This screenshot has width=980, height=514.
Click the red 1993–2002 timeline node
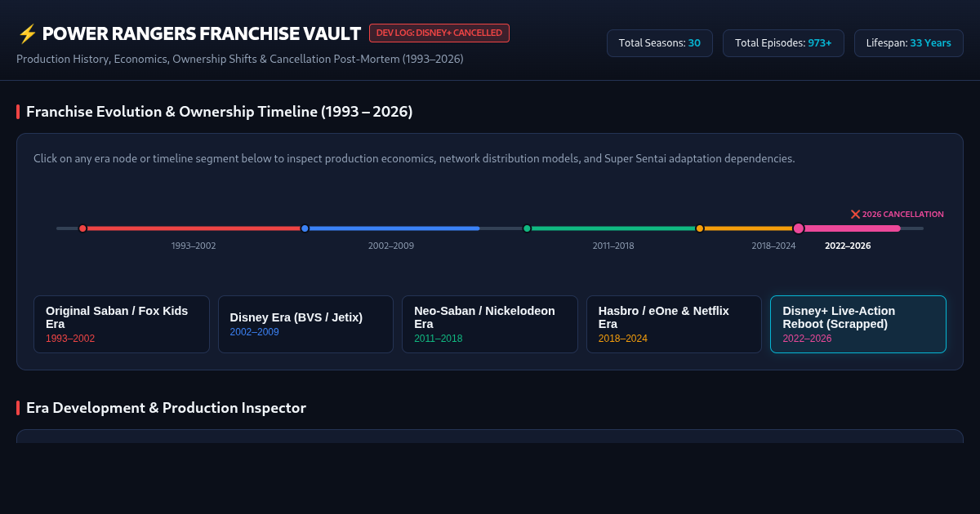(x=82, y=228)
